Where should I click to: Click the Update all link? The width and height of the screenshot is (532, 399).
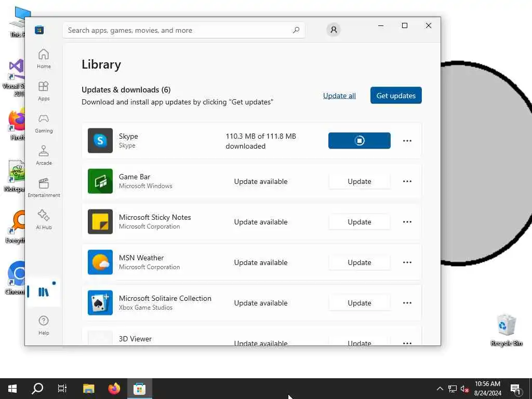pyautogui.click(x=339, y=96)
